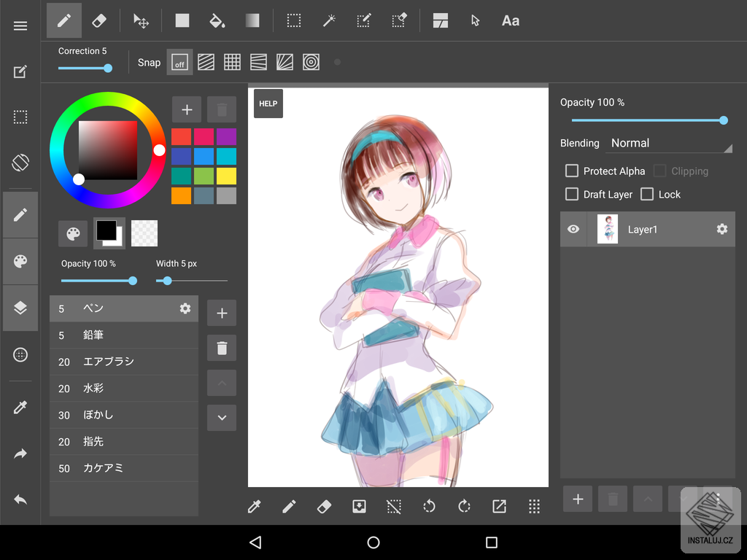Toggle the layers panel in left sidebar
747x560 pixels.
tap(20, 308)
